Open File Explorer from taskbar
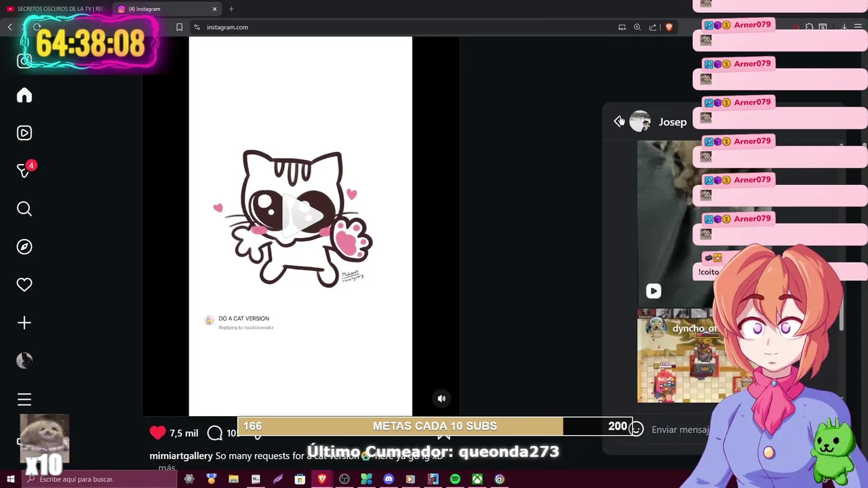This screenshot has width=868, height=488. (x=233, y=479)
